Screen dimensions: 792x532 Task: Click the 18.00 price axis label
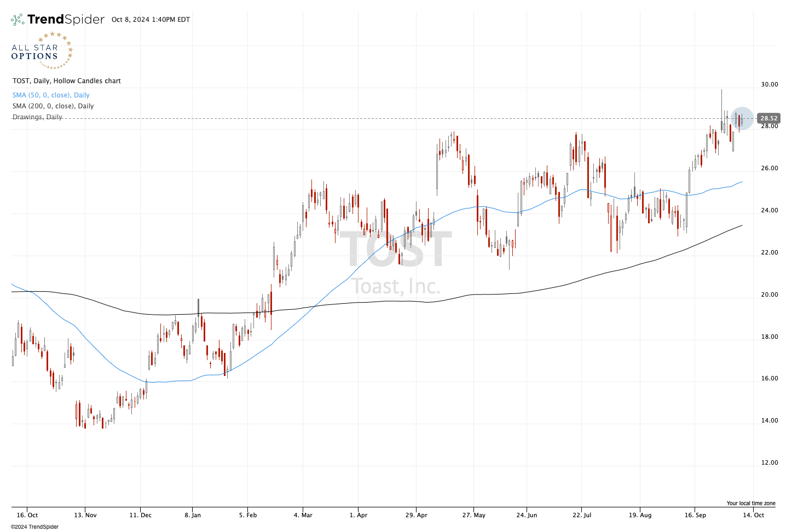tap(769, 337)
